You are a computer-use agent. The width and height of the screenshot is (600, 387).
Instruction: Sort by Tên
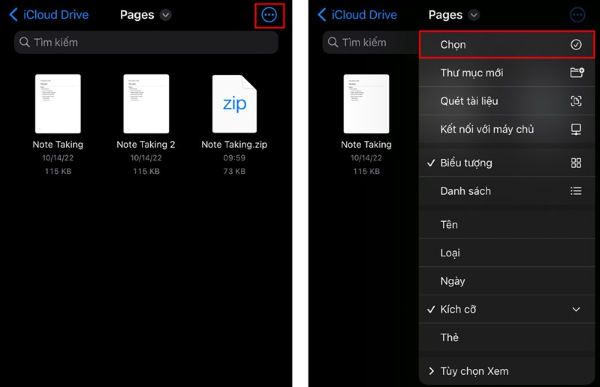507,225
